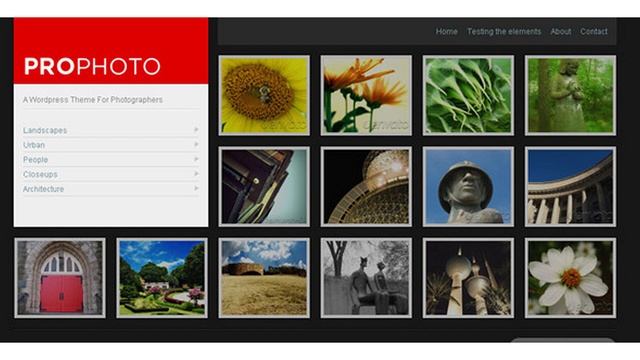Click the arrow beside Architecture
Viewport: 640px width, 360px height.
tap(196, 188)
